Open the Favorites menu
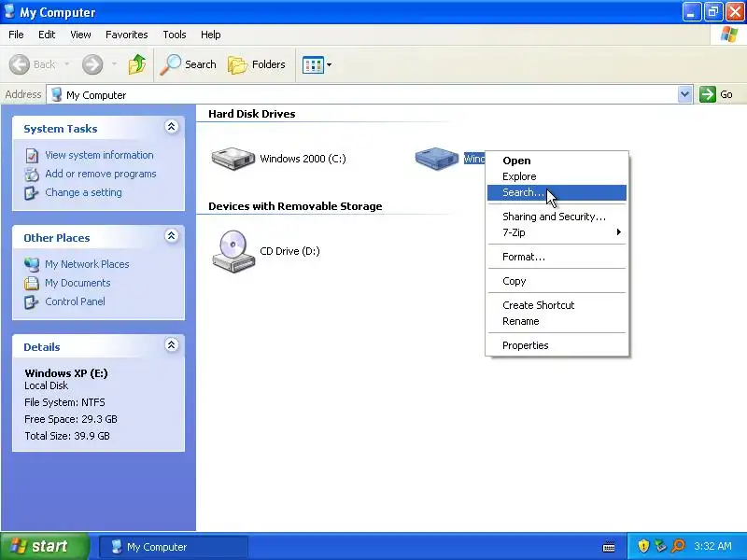 [127, 35]
